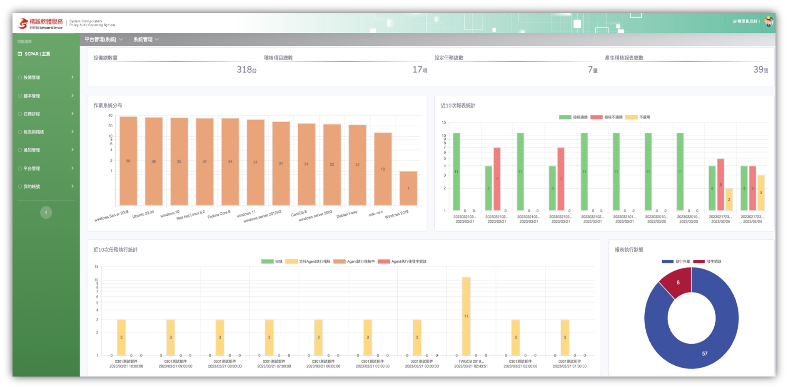Screen dimensions: 788x389
Task: Click the 7 count value in the stats row
Action: [x=593, y=70]
